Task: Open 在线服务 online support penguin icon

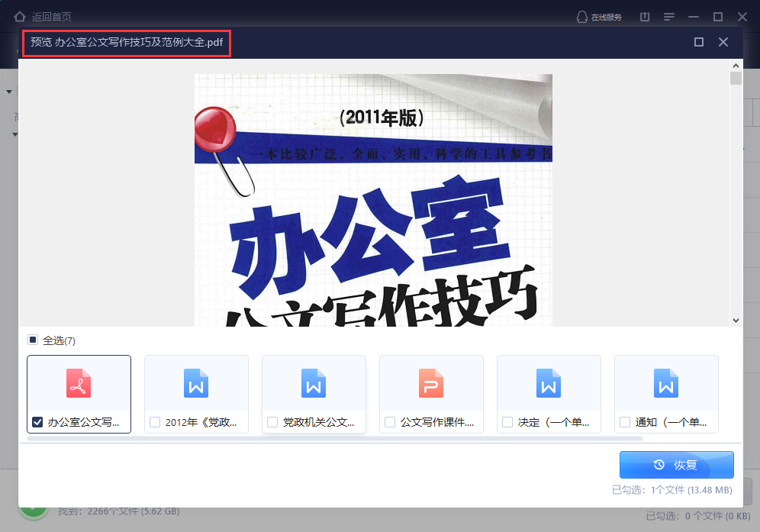Action: [x=582, y=17]
